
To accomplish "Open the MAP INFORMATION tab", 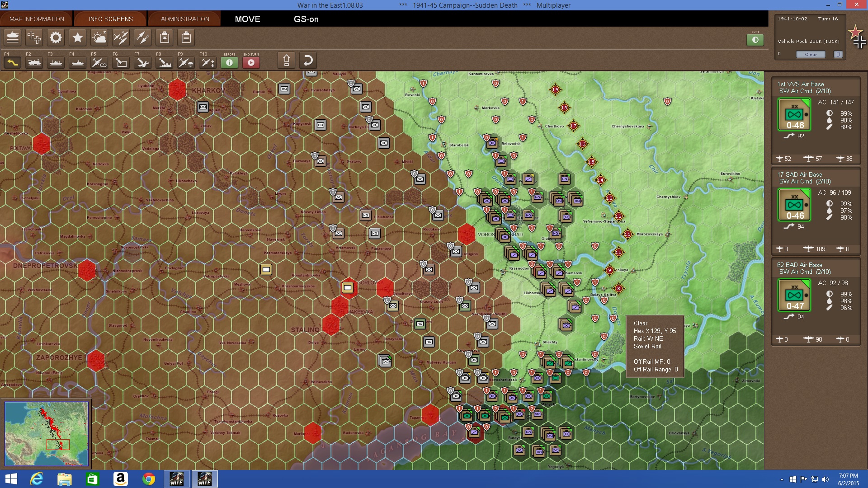I will click(x=37, y=19).
